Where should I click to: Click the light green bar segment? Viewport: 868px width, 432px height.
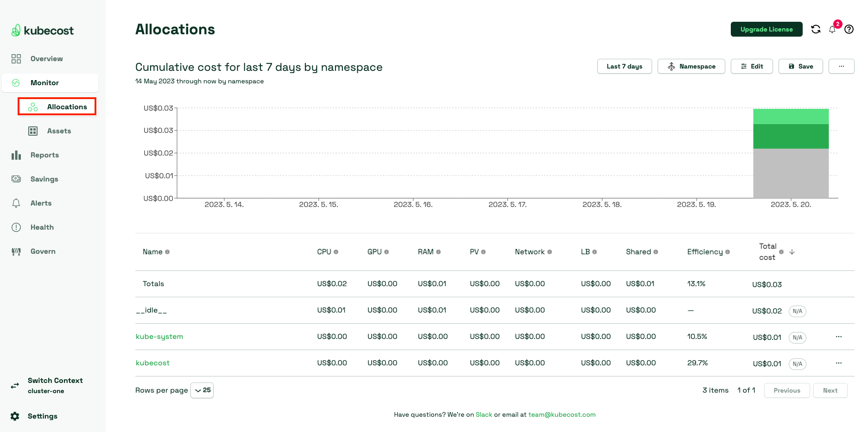click(x=791, y=116)
